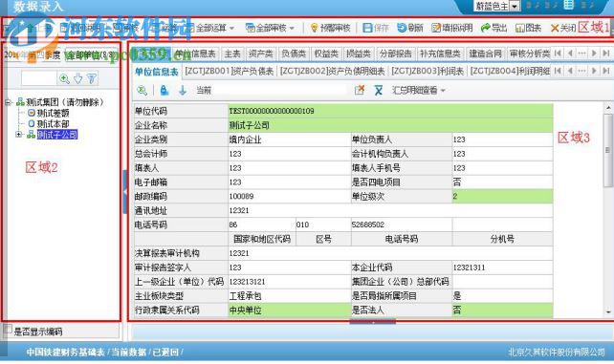This screenshot has width=614, height=364.
Task: Jump to first tab in the category tab row
Action: coord(558,53)
